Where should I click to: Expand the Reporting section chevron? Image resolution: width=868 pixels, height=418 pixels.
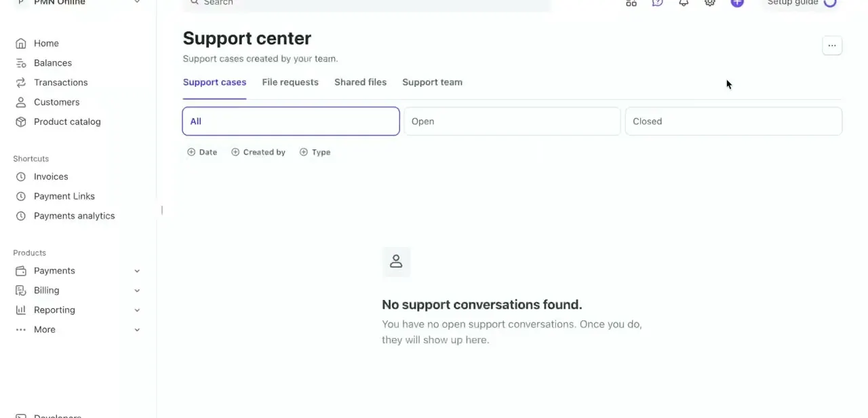tap(137, 310)
